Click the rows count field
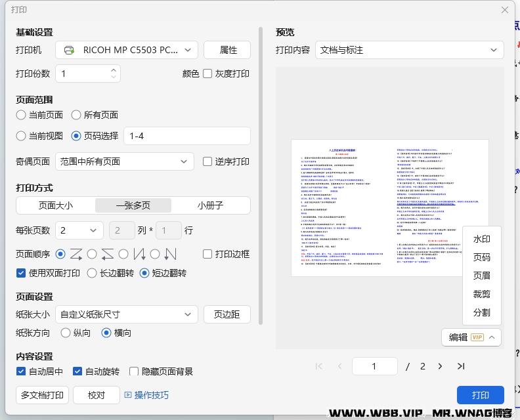Screen dimensions: 520x420 point(169,230)
